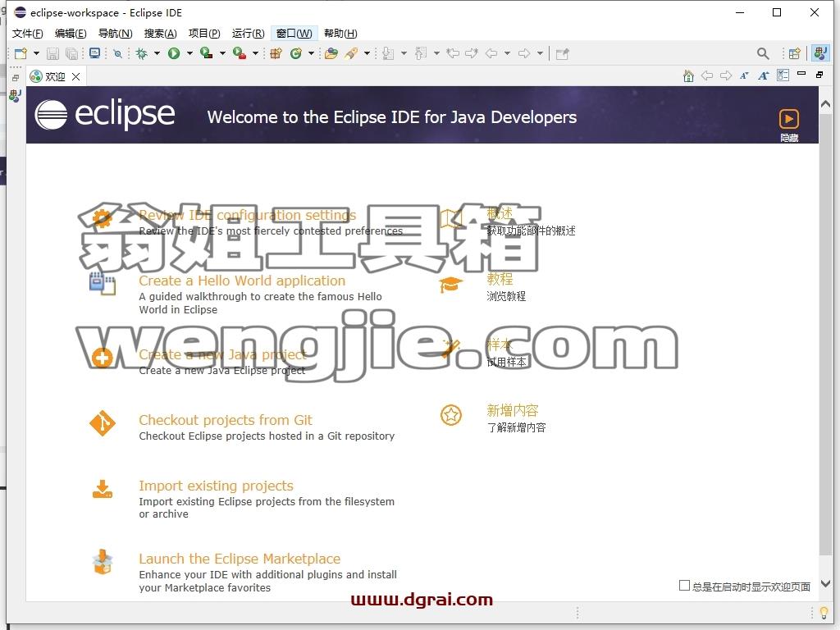Toggle 总是在启动时显示欢迎页面 checkbox
Image resolution: width=840 pixels, height=630 pixels.
[684, 586]
